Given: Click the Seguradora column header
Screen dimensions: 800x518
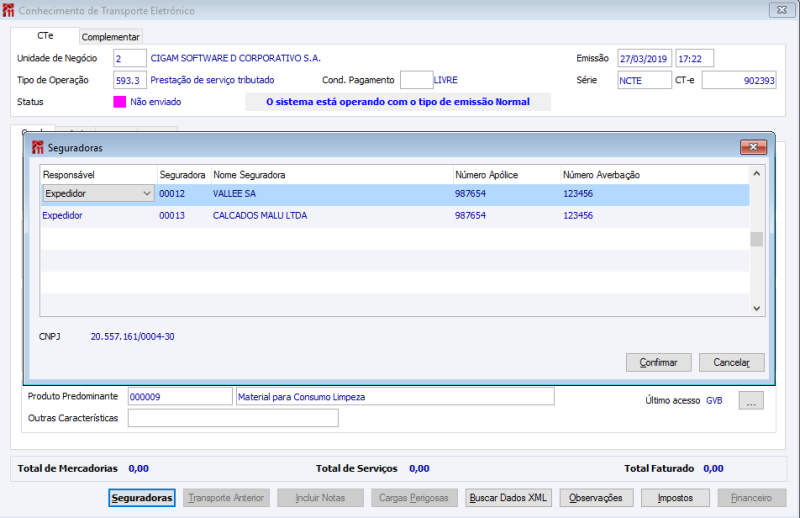Looking at the screenshot, I should 183,175.
